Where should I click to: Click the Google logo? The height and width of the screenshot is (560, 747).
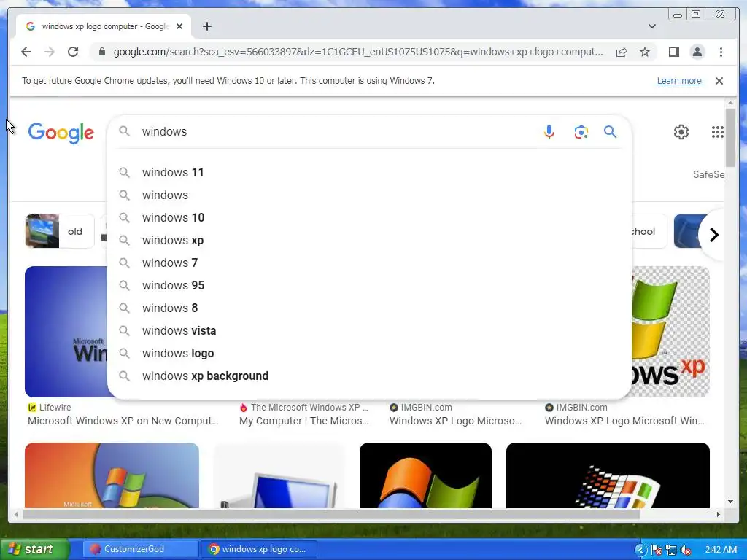(x=61, y=133)
